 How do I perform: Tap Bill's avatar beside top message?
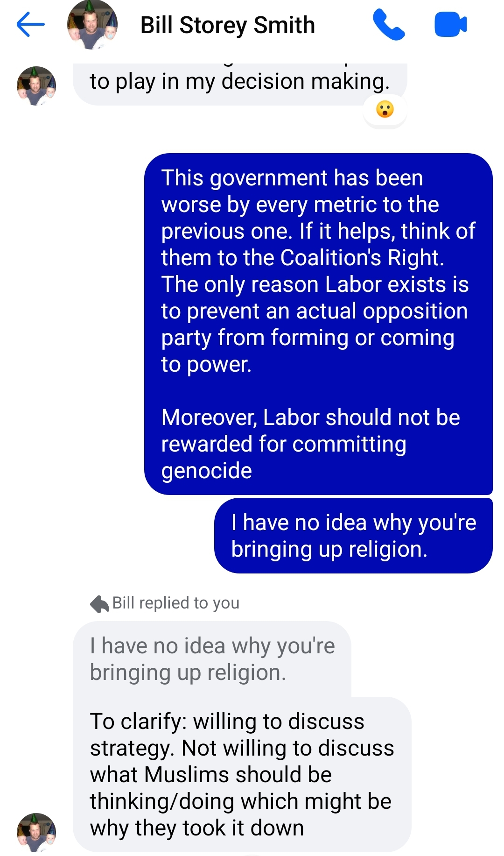click(x=36, y=86)
